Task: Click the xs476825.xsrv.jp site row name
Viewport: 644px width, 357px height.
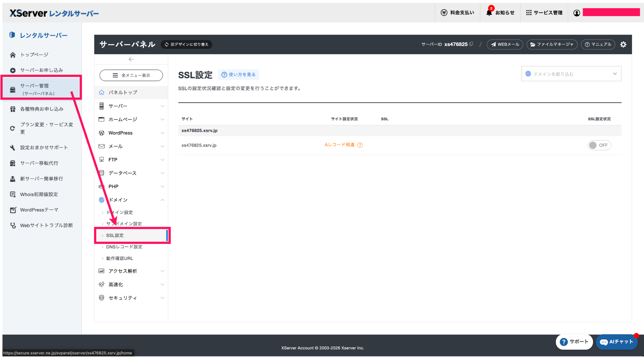Action: [199, 145]
